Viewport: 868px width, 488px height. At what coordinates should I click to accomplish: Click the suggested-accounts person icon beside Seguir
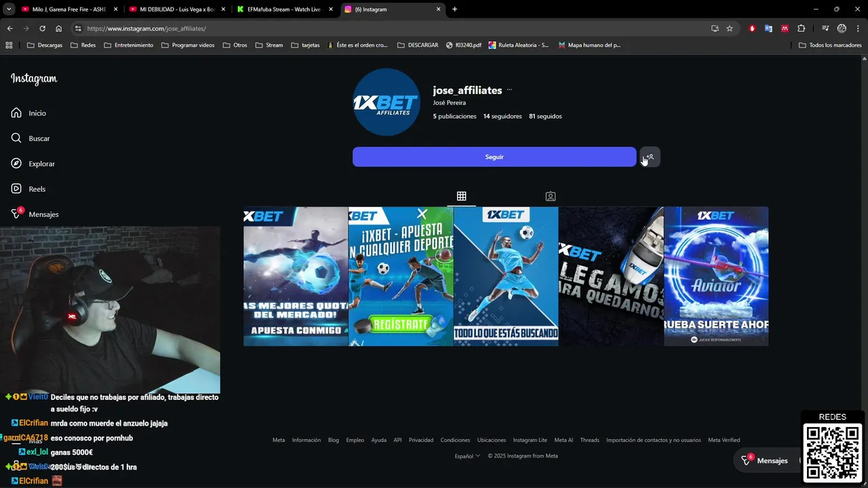coord(650,157)
